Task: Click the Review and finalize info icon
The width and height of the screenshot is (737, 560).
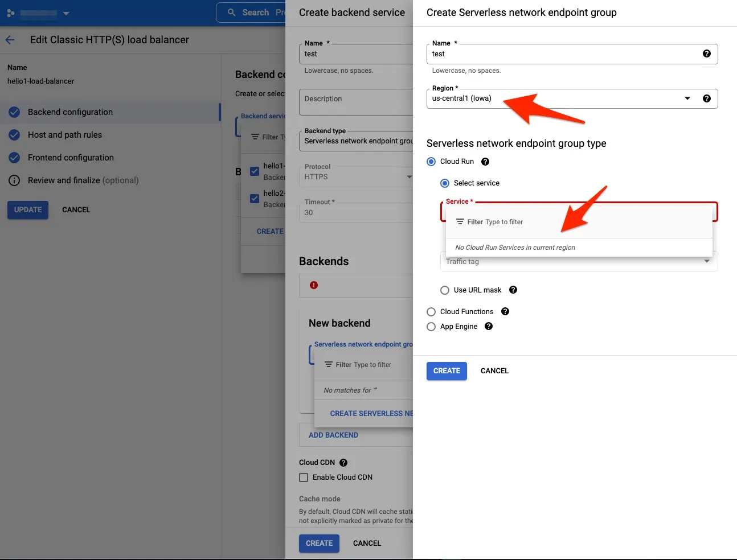Action: click(x=14, y=180)
